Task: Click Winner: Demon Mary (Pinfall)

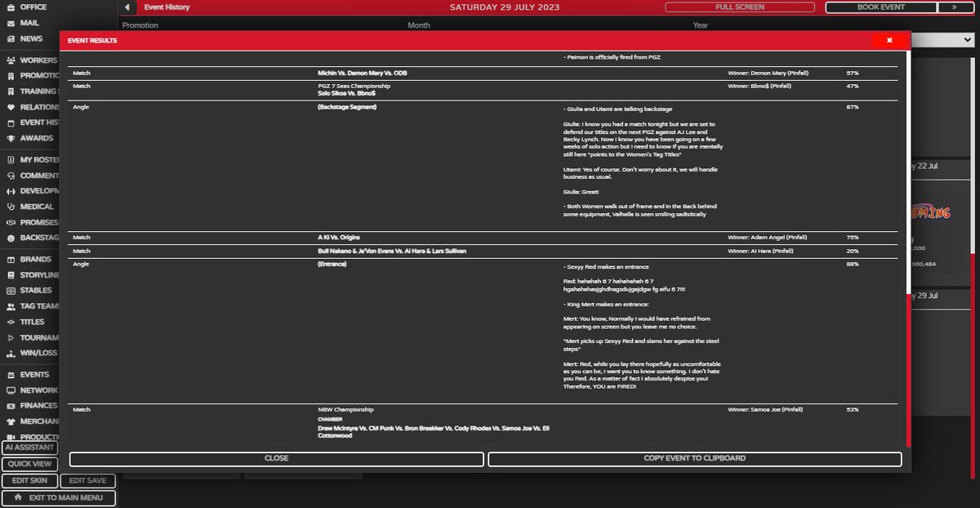Action: [769, 73]
